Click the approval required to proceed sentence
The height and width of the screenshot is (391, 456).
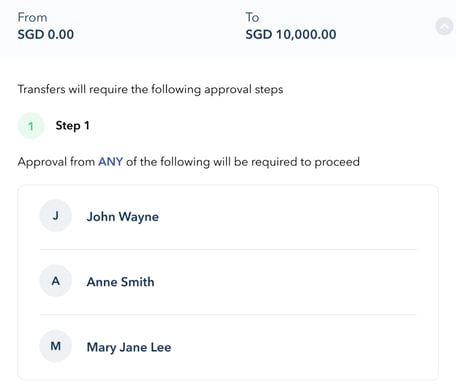click(x=189, y=162)
